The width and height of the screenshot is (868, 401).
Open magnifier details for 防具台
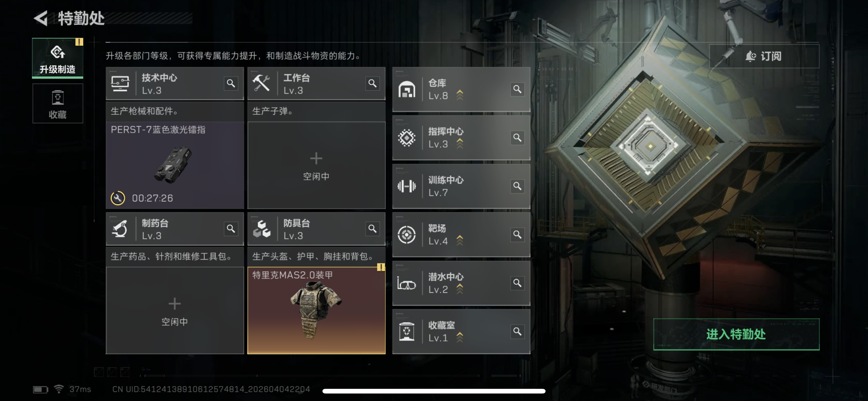tap(372, 229)
